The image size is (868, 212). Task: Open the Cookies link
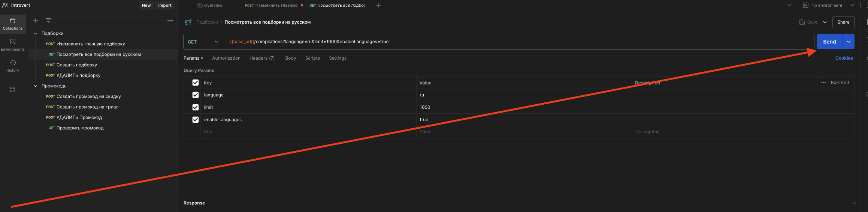click(x=844, y=58)
